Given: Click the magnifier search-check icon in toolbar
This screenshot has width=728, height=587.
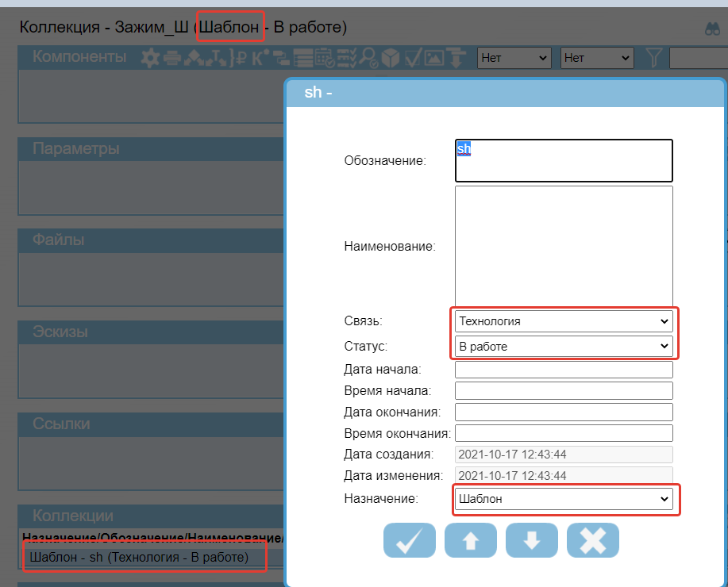Looking at the screenshot, I should pyautogui.click(x=368, y=58).
